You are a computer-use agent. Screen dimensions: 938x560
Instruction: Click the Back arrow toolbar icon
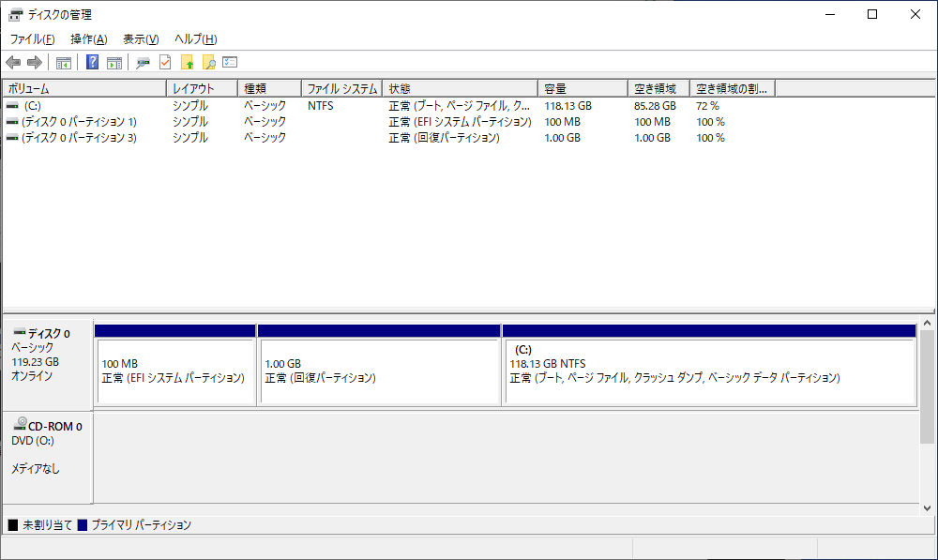(13, 62)
